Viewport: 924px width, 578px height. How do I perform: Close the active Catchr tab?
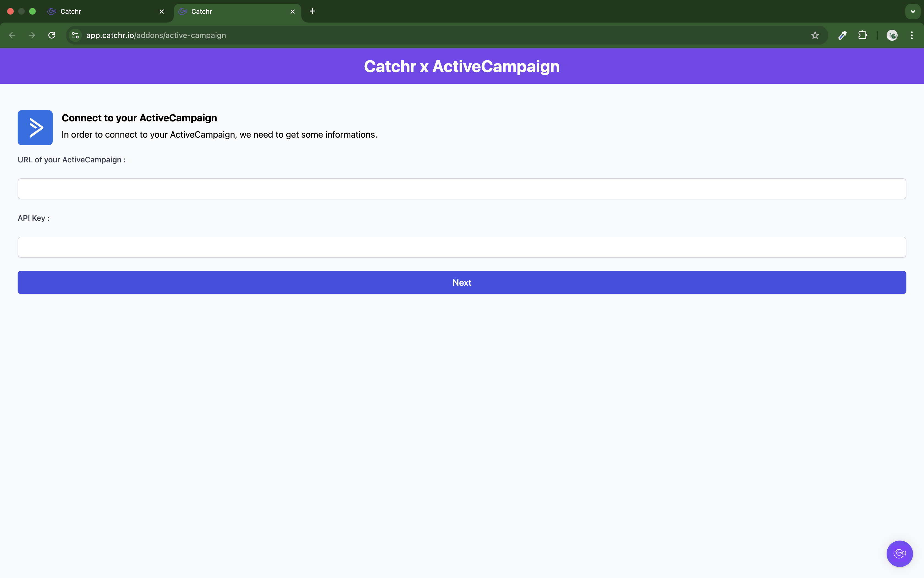click(x=293, y=12)
